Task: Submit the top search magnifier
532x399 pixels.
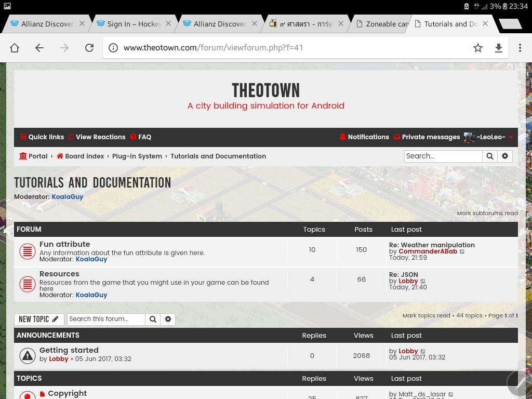Action: pyautogui.click(x=489, y=156)
